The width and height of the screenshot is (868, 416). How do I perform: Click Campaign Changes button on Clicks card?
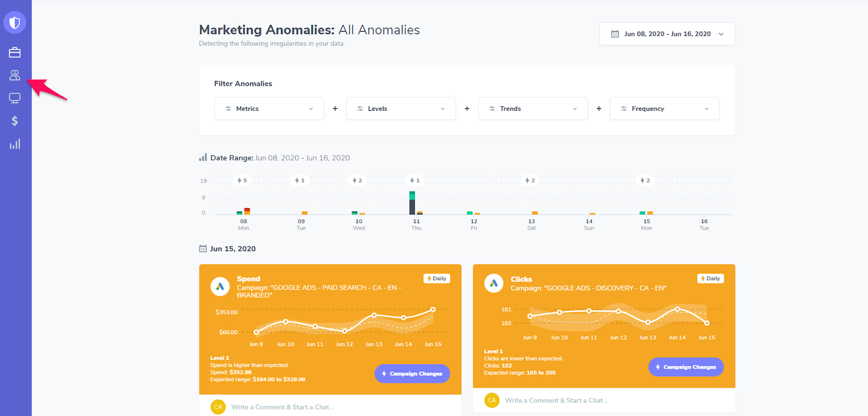pos(686,367)
